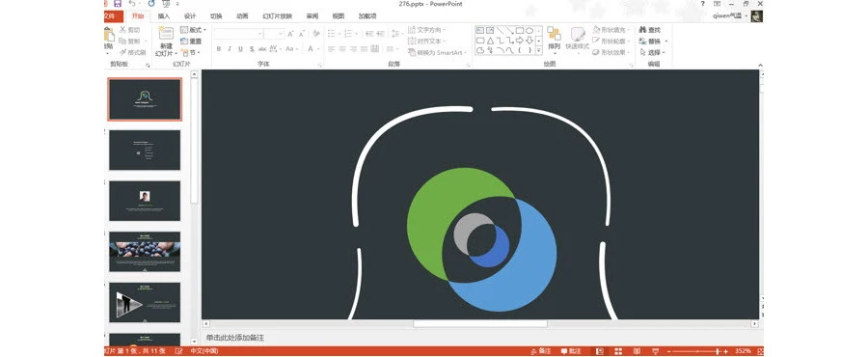This screenshot has width=868, height=357.
Task: Open the Design (设计) tab
Action: (190, 16)
